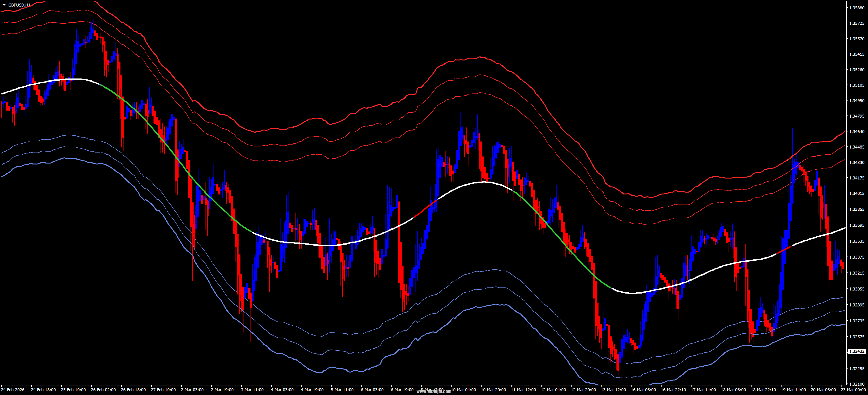Viewport: 868px width, 395px height.
Task: Click the 3 Mar 11:00 time label
Action: click(252, 390)
